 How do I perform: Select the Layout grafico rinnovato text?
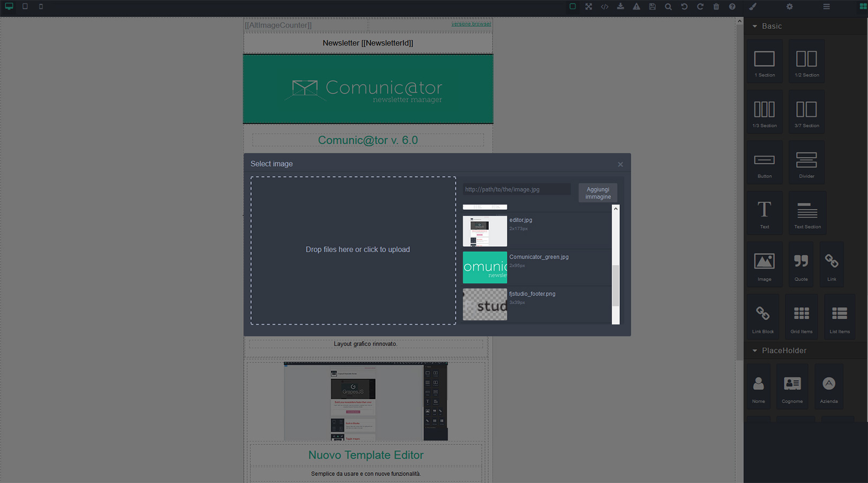[366, 344]
